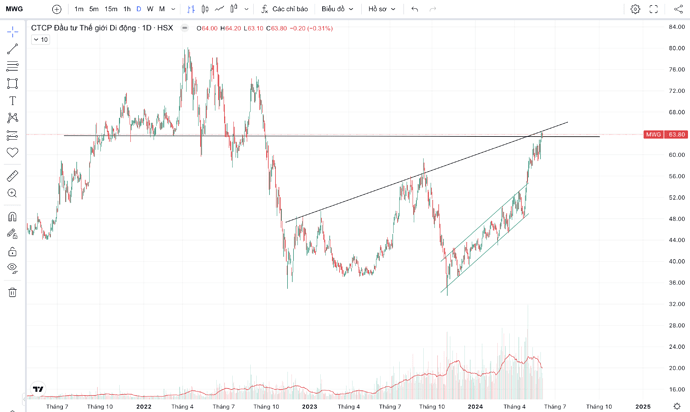Select the rectangle shapes tool
The height and width of the screenshot is (412, 690).
coord(12,83)
